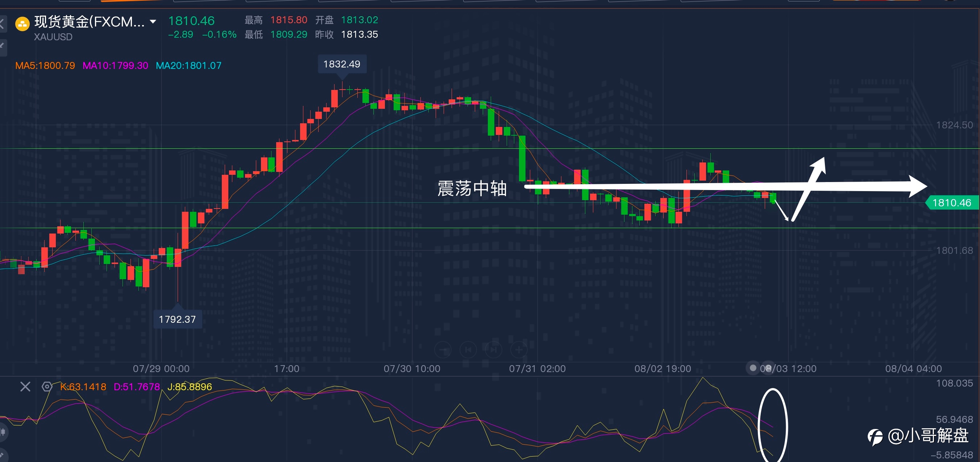Viewport: 980px width, 462px height.
Task: Click the 07/31 02:00 time axis label
Action: point(537,368)
